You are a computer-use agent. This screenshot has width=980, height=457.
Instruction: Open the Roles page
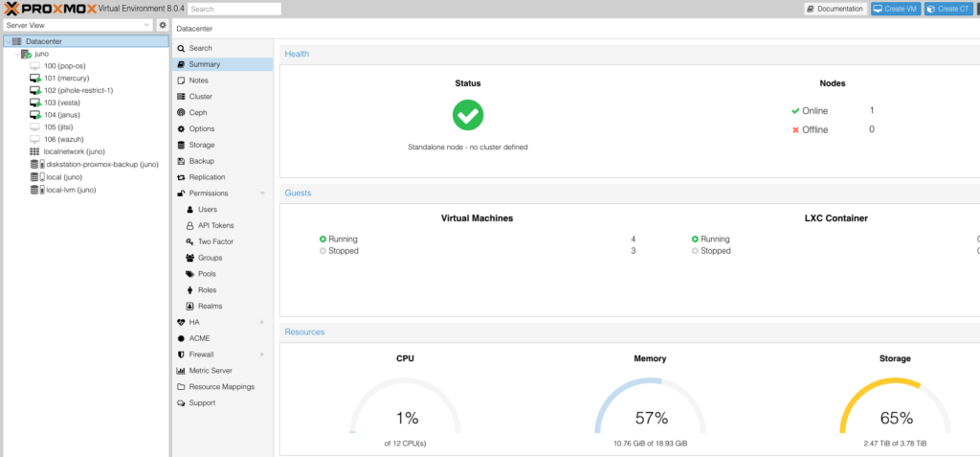tap(222, 290)
